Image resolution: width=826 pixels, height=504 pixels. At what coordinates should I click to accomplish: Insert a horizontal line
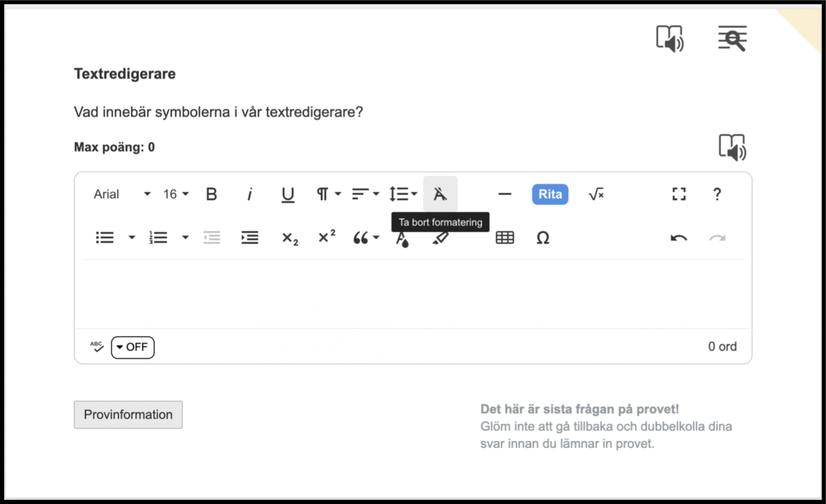click(x=505, y=194)
